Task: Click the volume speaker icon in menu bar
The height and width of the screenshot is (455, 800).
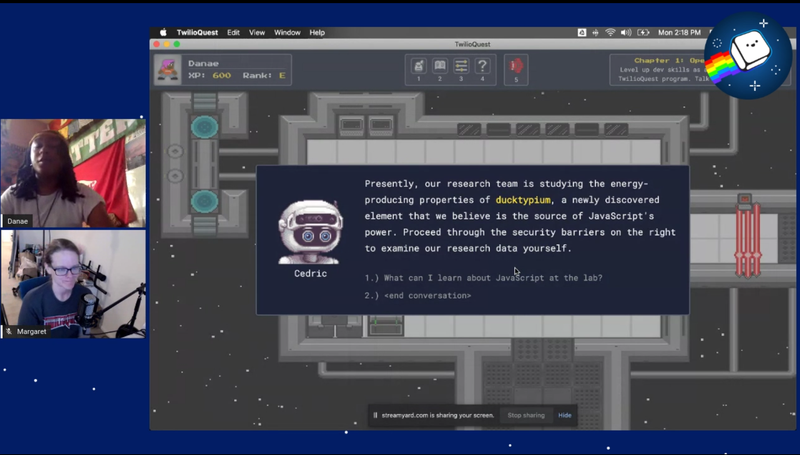Action: tap(626, 32)
